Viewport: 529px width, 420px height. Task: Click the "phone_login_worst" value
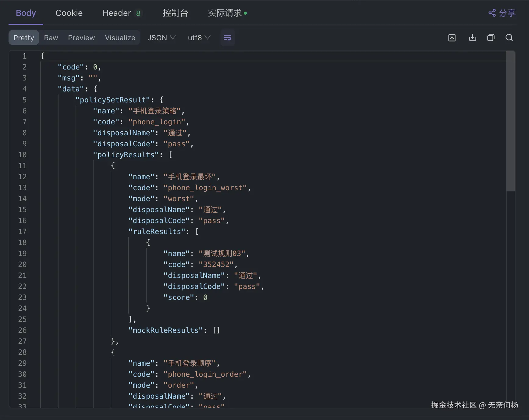[x=205, y=187]
